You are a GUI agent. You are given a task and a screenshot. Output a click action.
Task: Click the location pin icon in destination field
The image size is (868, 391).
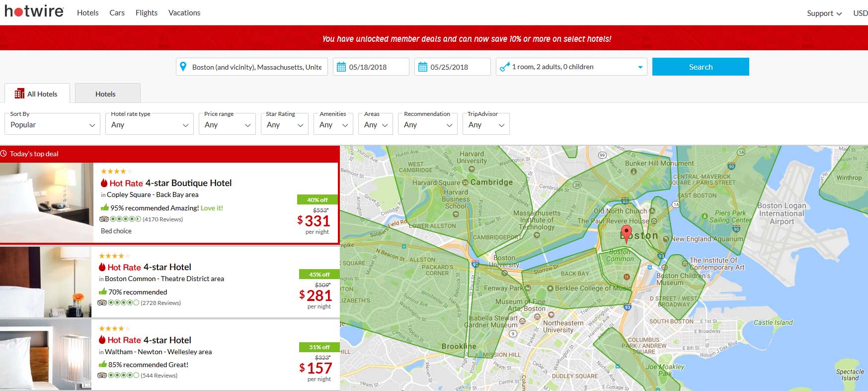coord(183,66)
